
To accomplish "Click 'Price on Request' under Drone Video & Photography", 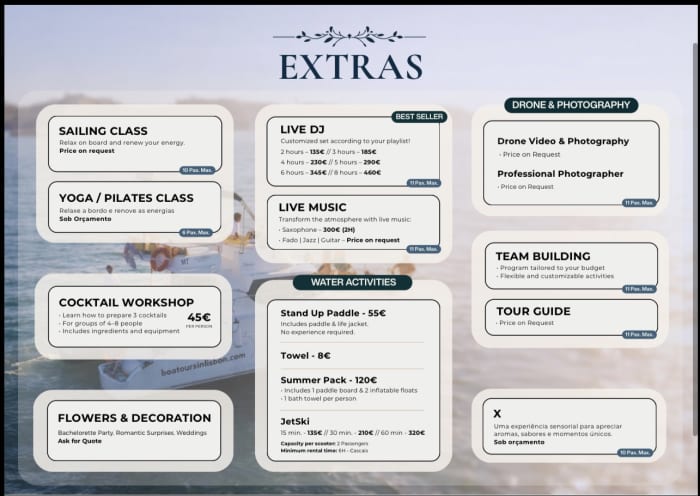I will 530,154.
